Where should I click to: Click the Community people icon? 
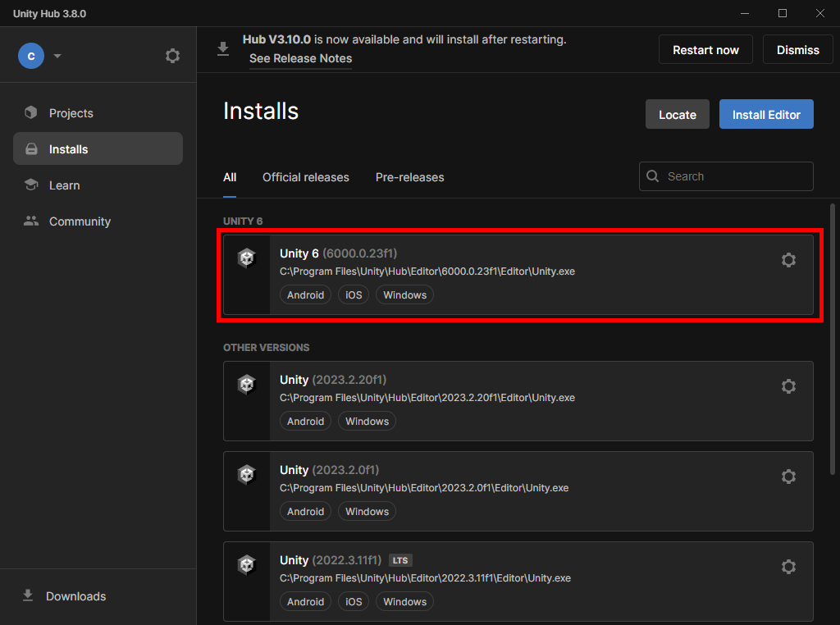[x=31, y=221]
